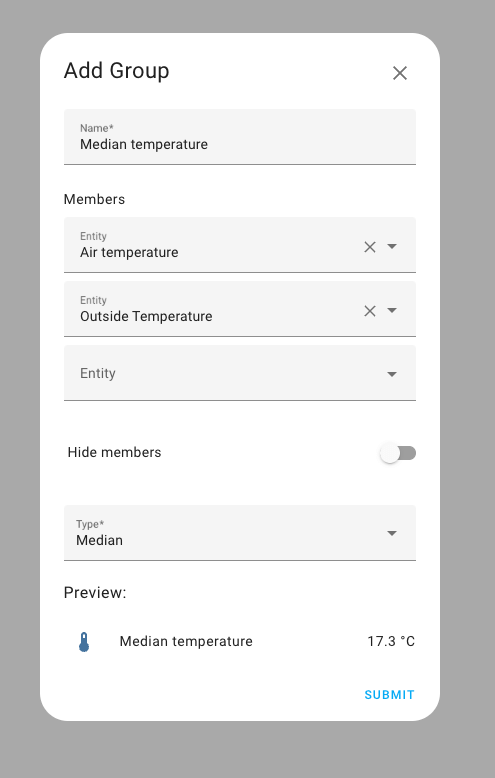Close the Add Group dialog

coord(400,73)
